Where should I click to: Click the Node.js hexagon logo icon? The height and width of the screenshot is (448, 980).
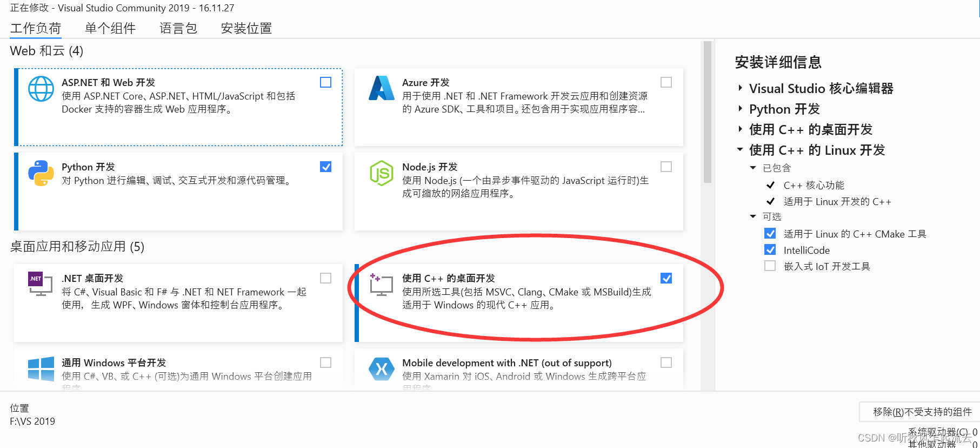click(x=382, y=173)
